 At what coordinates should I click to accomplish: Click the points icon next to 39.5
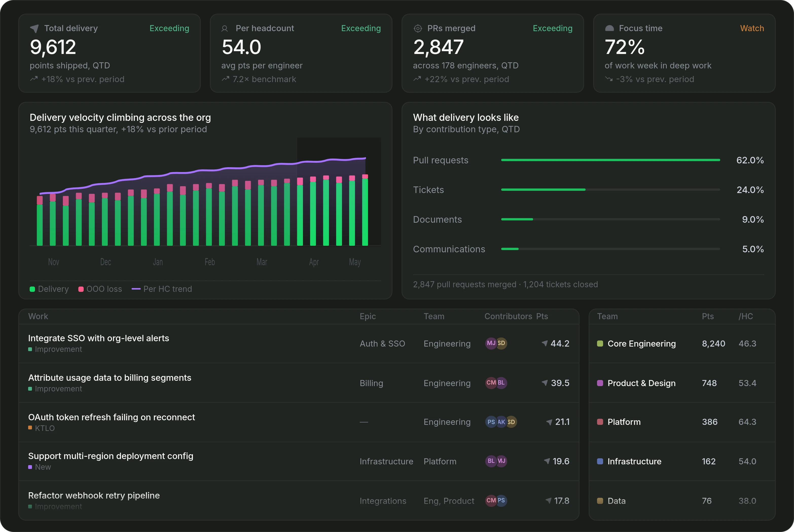click(545, 382)
